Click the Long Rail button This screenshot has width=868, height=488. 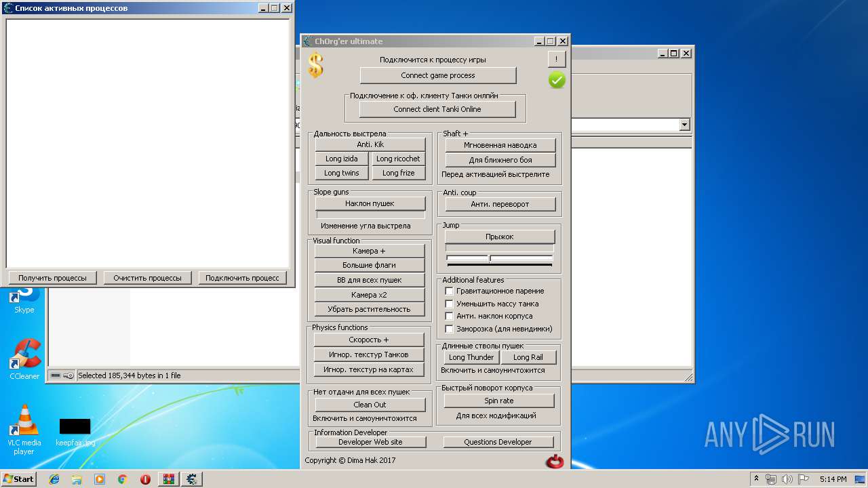[x=528, y=357]
